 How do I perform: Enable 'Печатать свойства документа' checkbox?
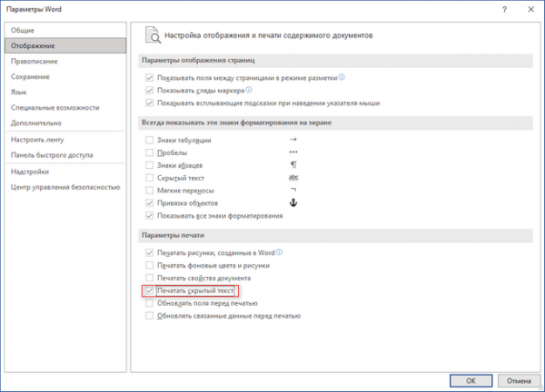pyautogui.click(x=150, y=278)
